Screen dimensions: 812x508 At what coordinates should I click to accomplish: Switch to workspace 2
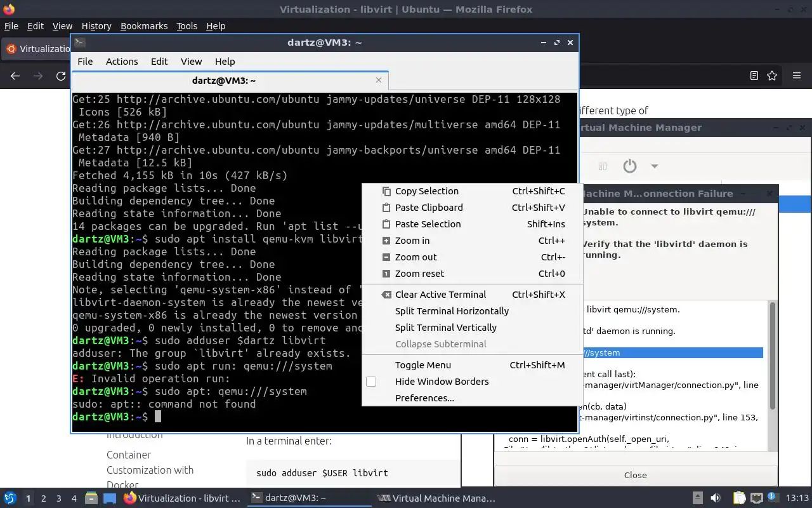tap(43, 498)
